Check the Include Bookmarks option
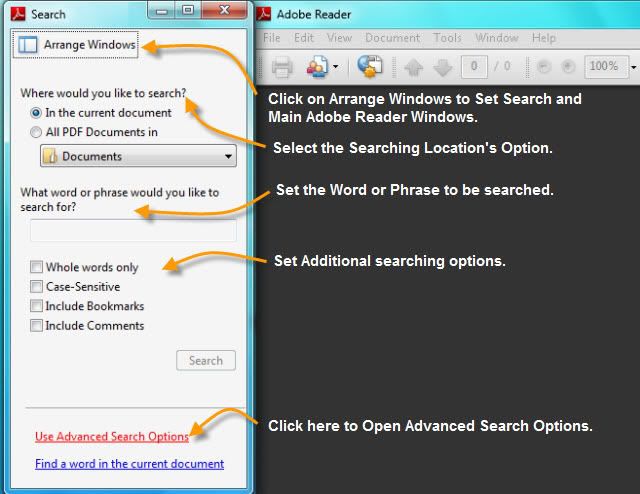Viewport: 640px width, 494px height. (x=37, y=306)
